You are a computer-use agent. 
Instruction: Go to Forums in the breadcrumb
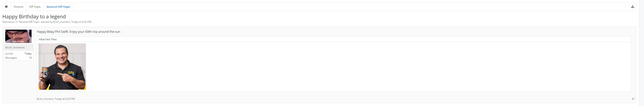click(x=18, y=7)
